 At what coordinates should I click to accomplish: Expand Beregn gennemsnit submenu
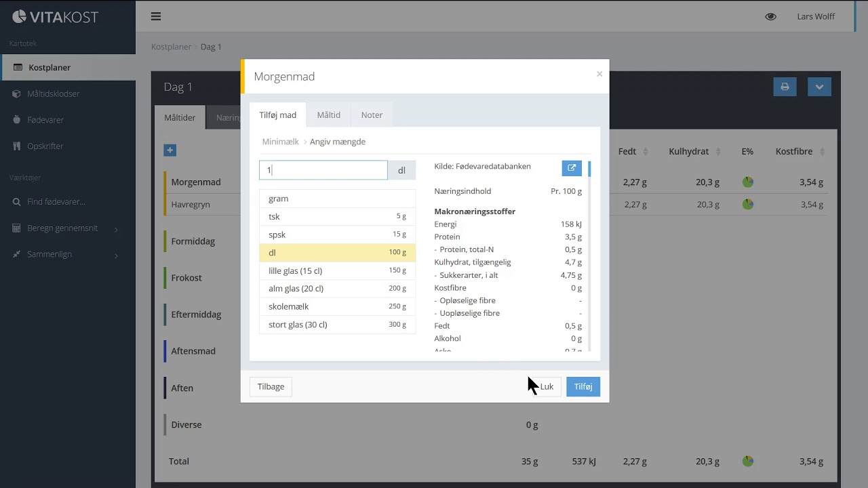click(x=62, y=228)
